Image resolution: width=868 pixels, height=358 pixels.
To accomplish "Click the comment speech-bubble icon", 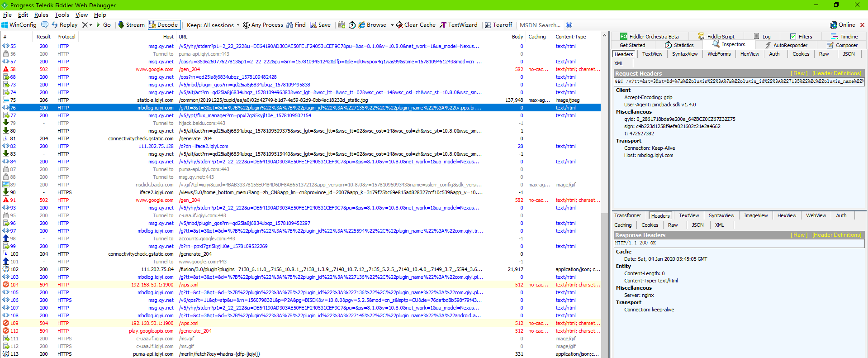I will click(x=45, y=25).
